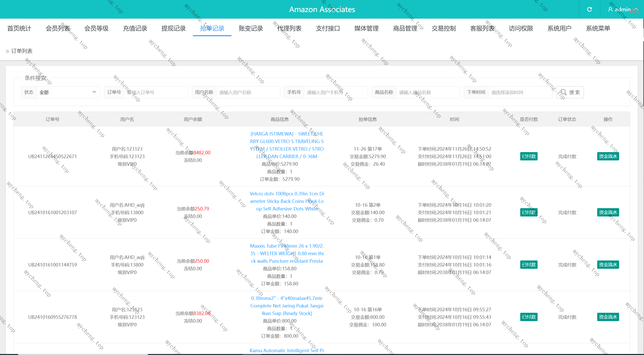Viewport: 644px width, 355px height.
Task: Open the 系统菜单 tab
Action: coord(598,28)
